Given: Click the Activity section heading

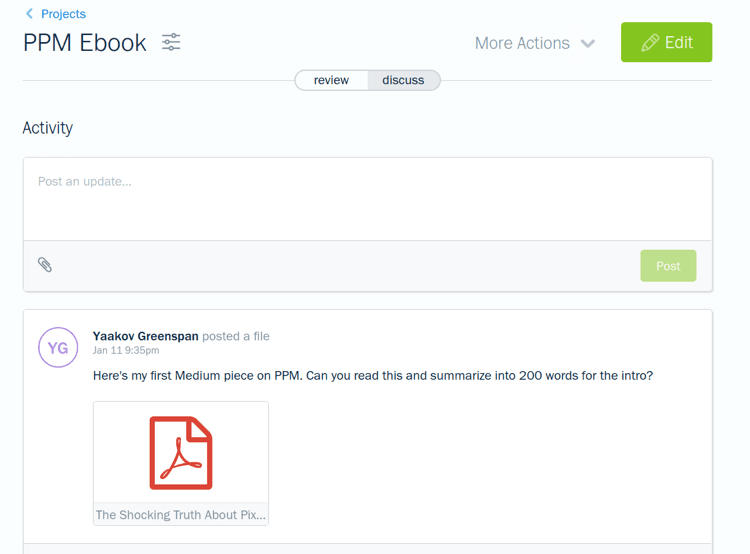Looking at the screenshot, I should pyautogui.click(x=48, y=128).
